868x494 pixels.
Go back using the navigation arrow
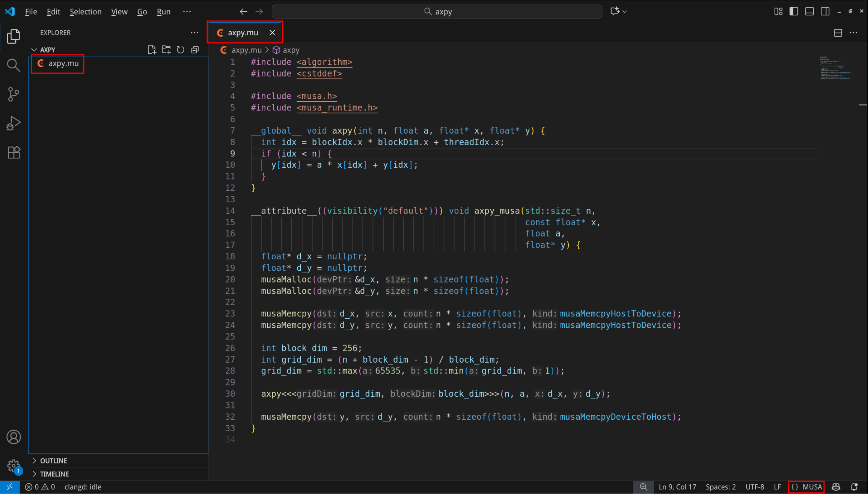tap(244, 12)
